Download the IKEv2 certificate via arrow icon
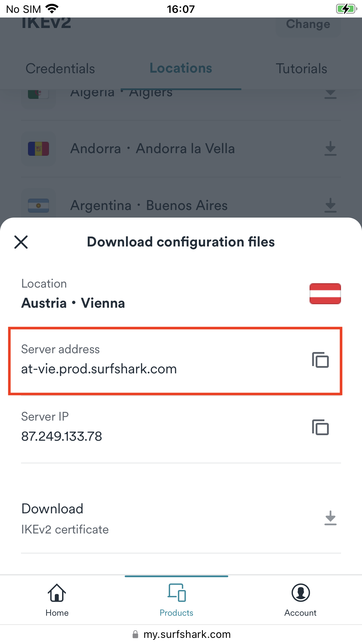 point(330,518)
